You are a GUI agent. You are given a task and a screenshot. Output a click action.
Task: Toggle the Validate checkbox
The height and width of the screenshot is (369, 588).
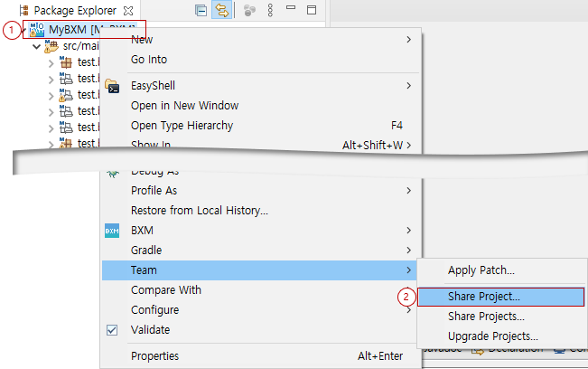coord(112,330)
